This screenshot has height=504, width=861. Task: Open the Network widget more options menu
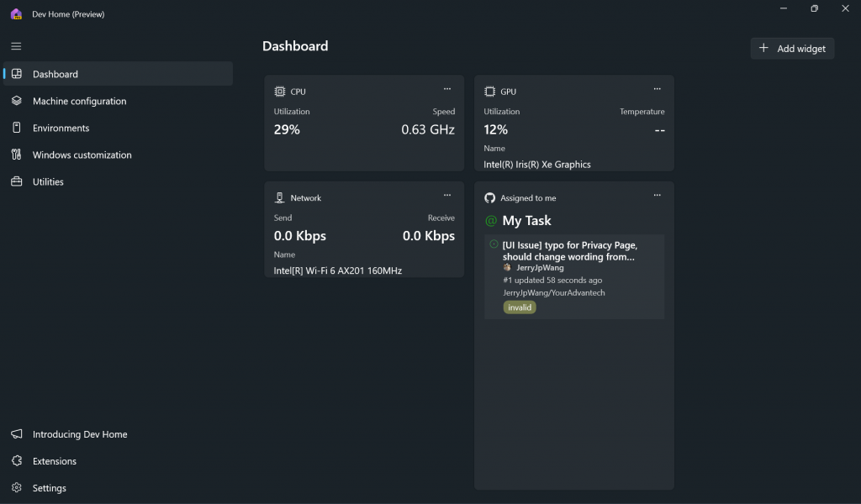pyautogui.click(x=447, y=196)
